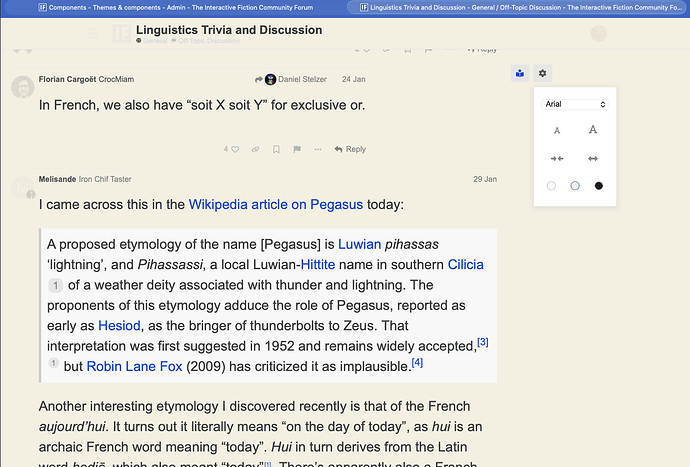Copy link to Florian's post
This screenshot has height=467, width=690.
255,149
